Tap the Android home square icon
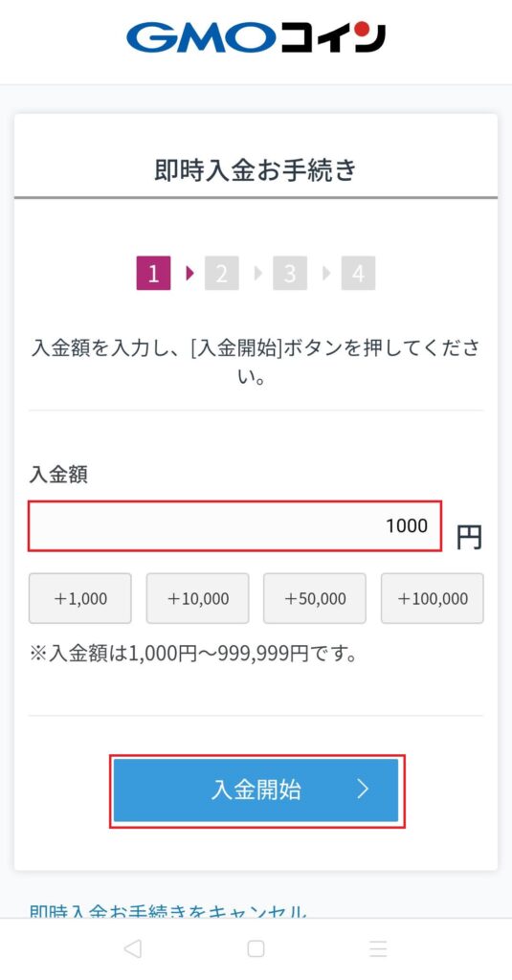 (256, 948)
